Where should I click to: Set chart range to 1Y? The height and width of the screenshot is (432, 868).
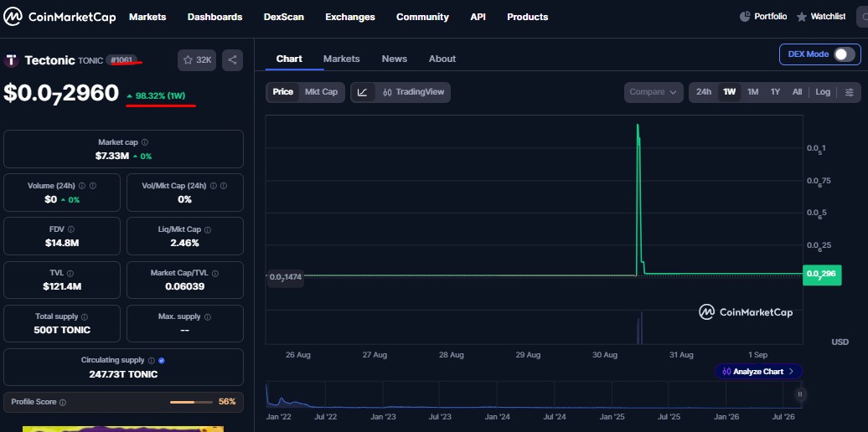(776, 92)
